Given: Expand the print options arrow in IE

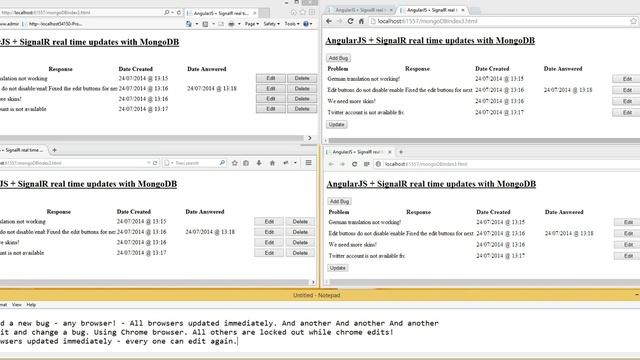Looking at the screenshot, I should (239, 24).
